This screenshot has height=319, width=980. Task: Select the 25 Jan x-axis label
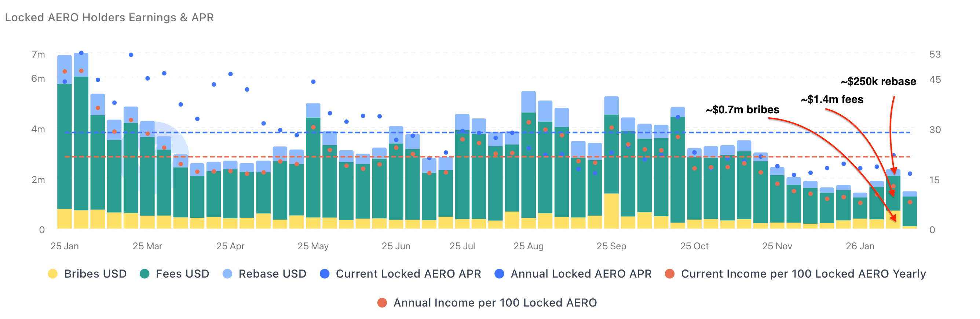(x=64, y=246)
